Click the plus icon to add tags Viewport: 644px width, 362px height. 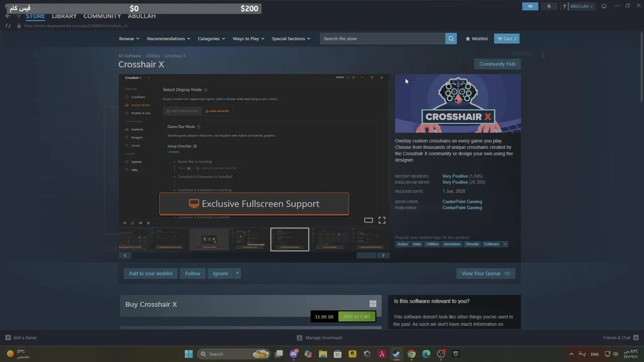505,244
